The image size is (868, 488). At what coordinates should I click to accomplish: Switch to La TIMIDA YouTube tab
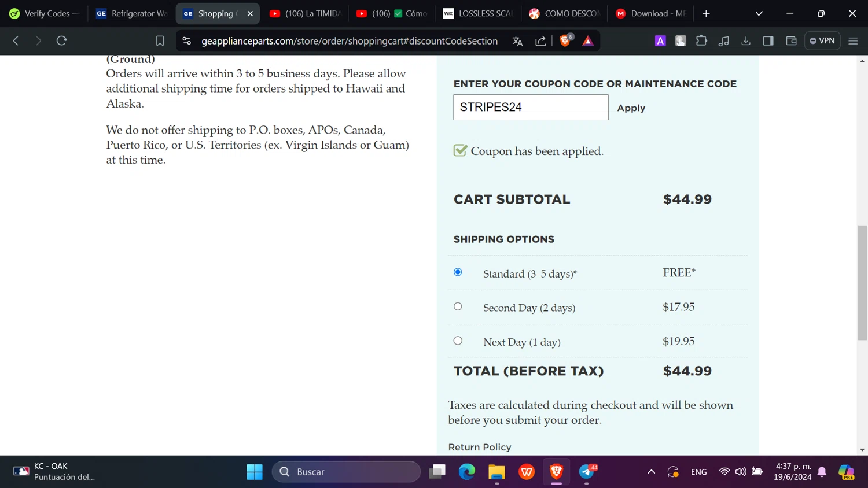pyautogui.click(x=305, y=13)
